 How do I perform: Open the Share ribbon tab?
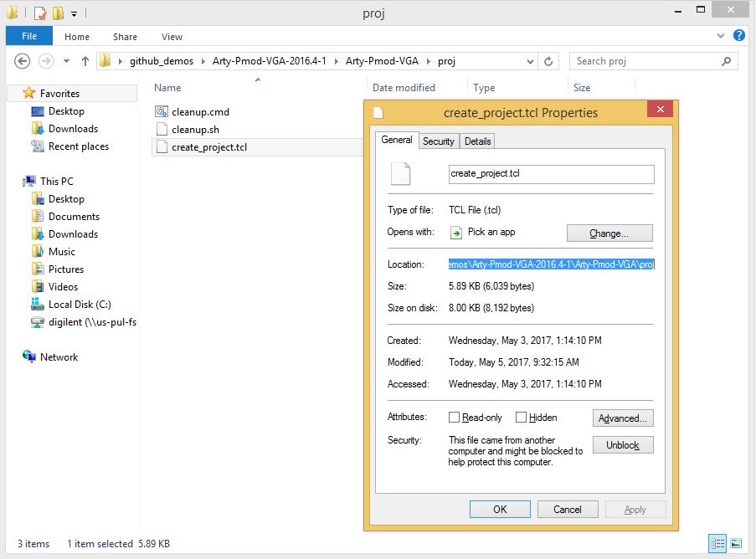[125, 37]
